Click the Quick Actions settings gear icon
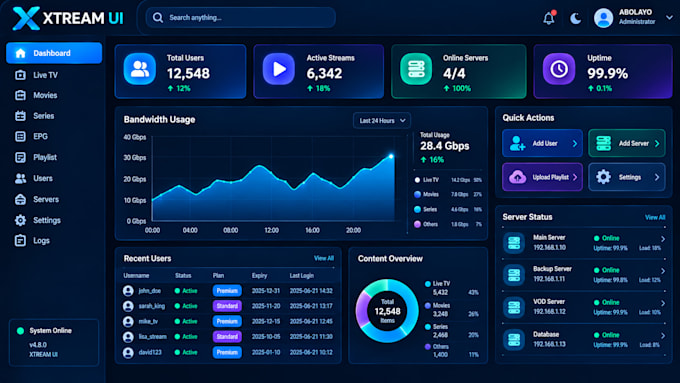 point(603,177)
